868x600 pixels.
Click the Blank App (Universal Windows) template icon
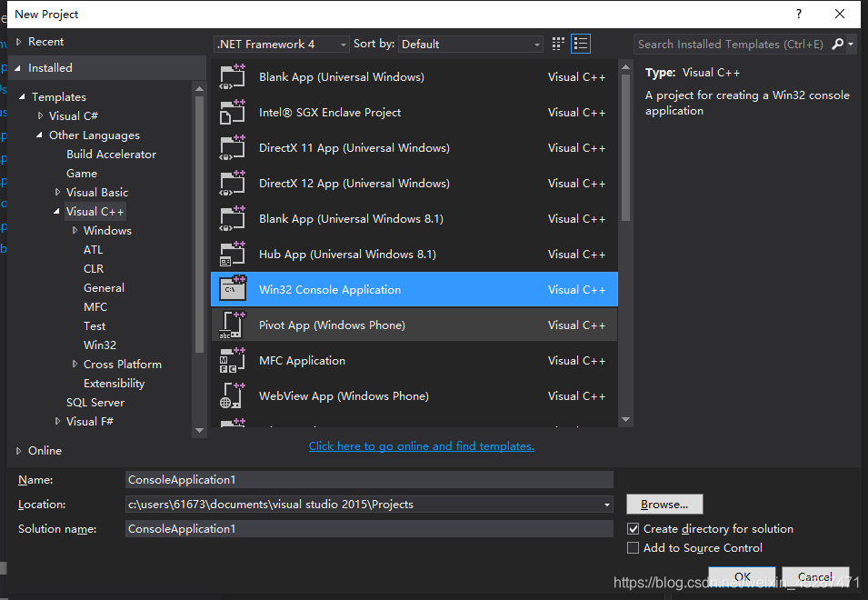233,77
